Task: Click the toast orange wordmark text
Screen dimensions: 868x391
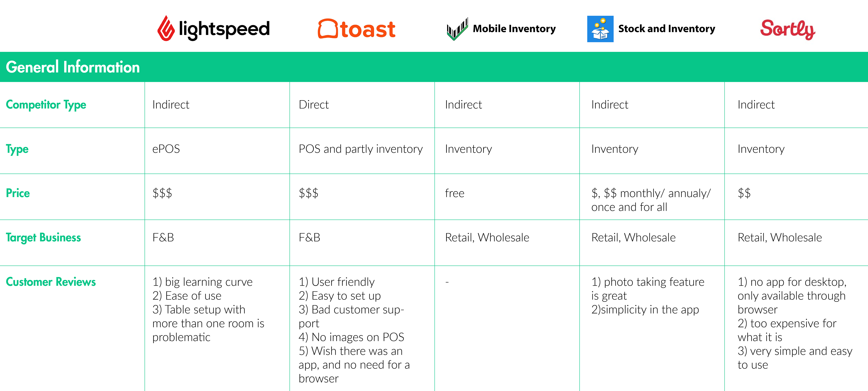Action: pos(368,29)
